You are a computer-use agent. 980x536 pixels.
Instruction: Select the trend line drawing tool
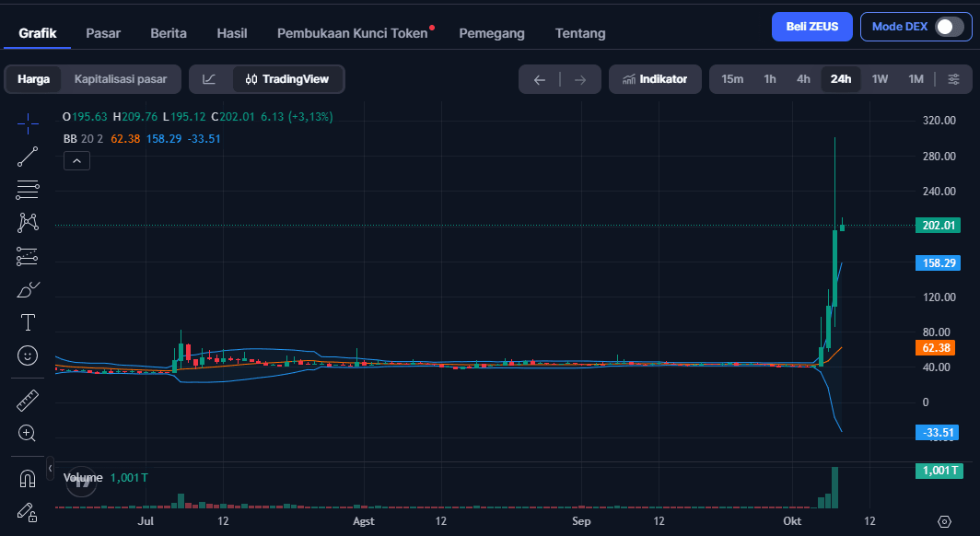pyautogui.click(x=28, y=157)
